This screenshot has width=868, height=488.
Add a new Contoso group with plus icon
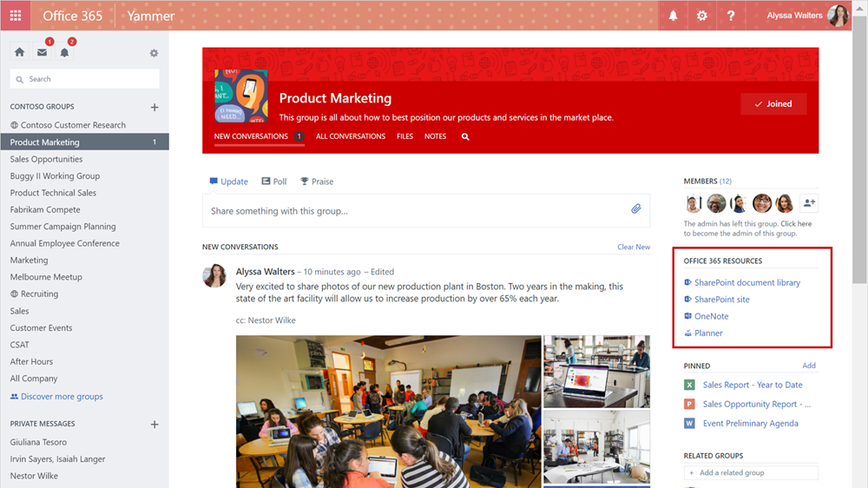pos(155,108)
